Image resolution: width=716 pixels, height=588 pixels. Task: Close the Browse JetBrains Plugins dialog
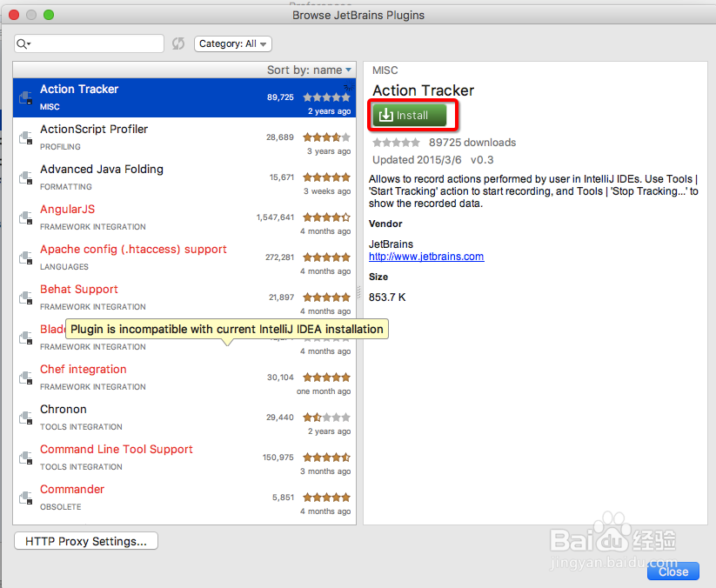coord(673,571)
